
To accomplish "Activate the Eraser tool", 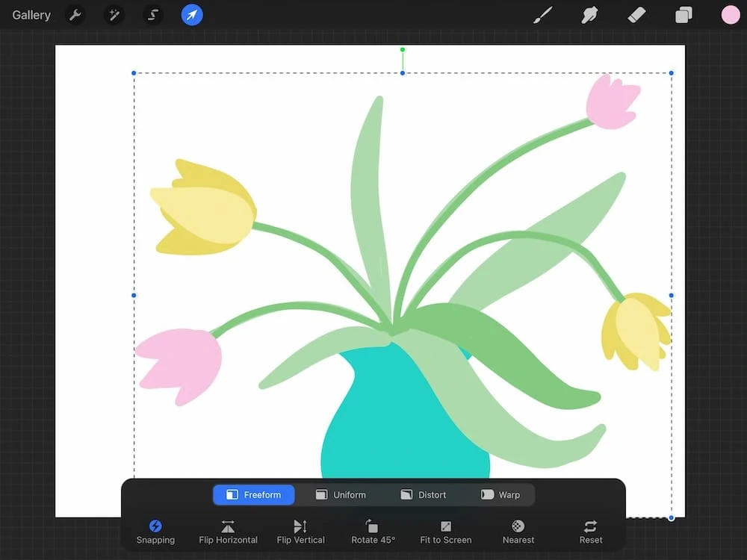I will (x=636, y=15).
